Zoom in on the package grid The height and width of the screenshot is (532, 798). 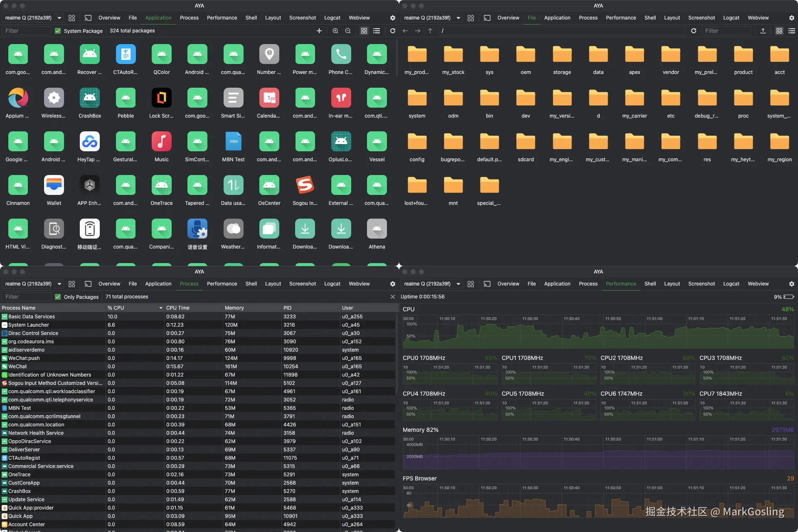pyautogui.click(x=335, y=31)
